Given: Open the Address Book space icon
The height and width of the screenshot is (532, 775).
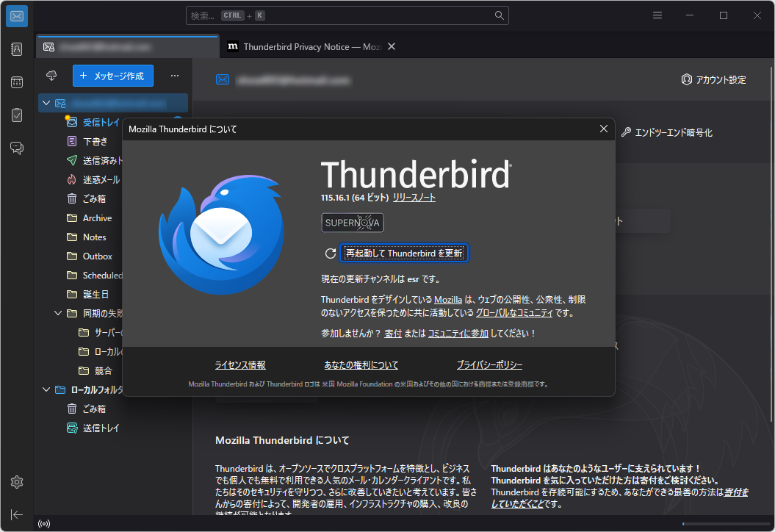Looking at the screenshot, I should pos(16,49).
